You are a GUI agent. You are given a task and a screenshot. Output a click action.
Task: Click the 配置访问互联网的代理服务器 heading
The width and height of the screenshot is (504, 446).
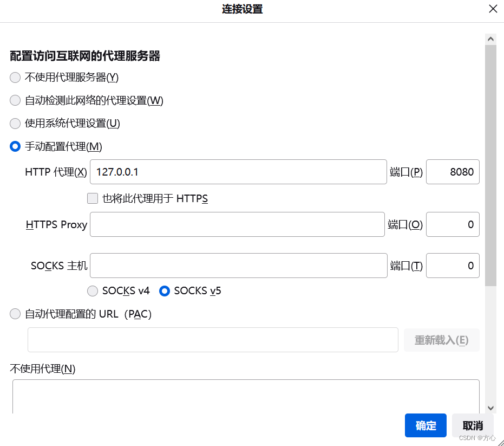[x=85, y=56]
